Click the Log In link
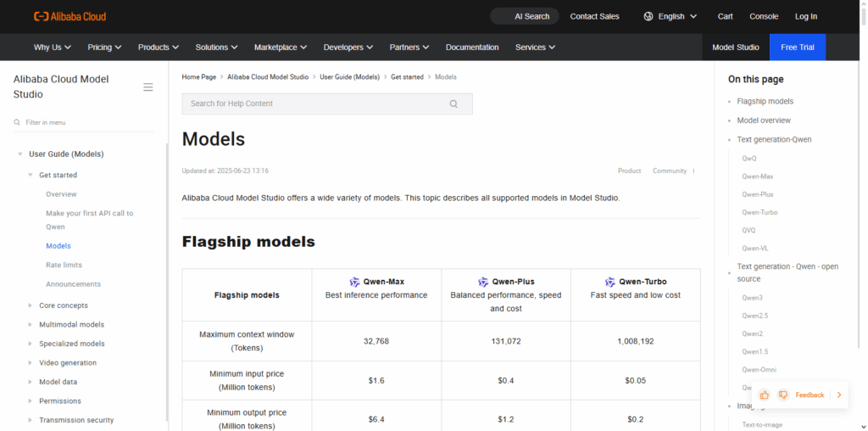This screenshot has width=868, height=431. point(806,17)
